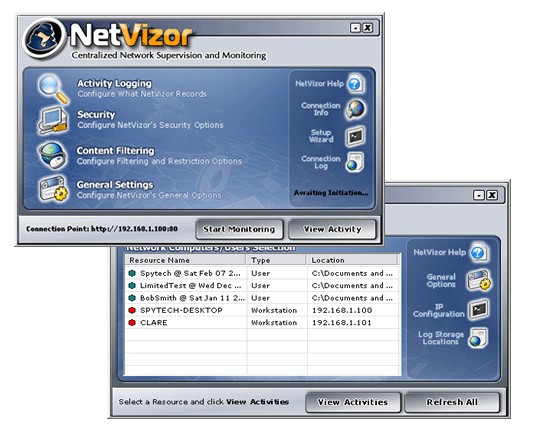Close the back NetVizor window

pos(492,195)
